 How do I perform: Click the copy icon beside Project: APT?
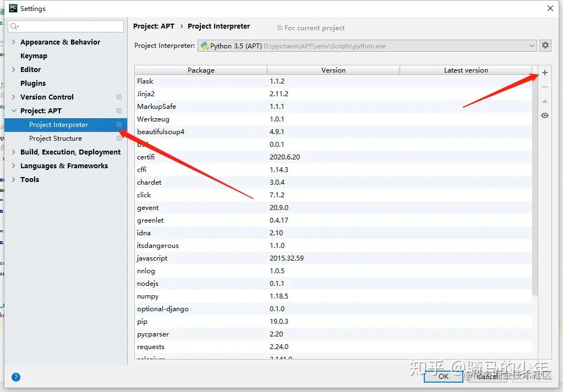(119, 111)
